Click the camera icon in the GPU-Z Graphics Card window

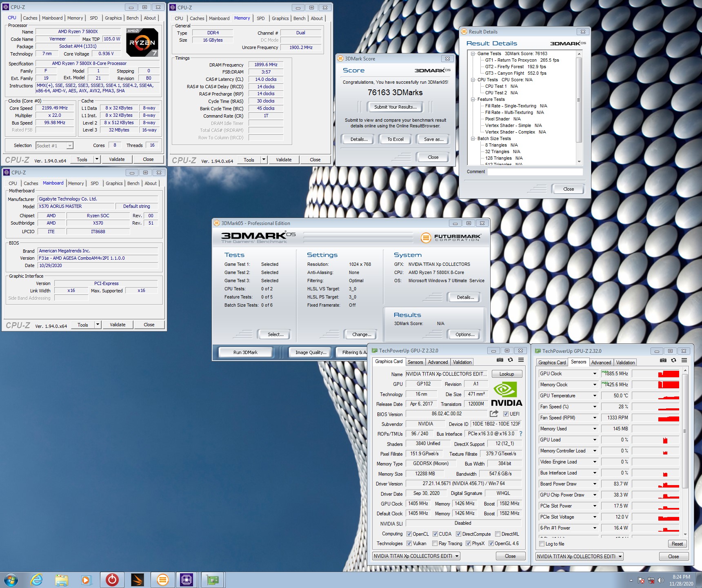500,360
